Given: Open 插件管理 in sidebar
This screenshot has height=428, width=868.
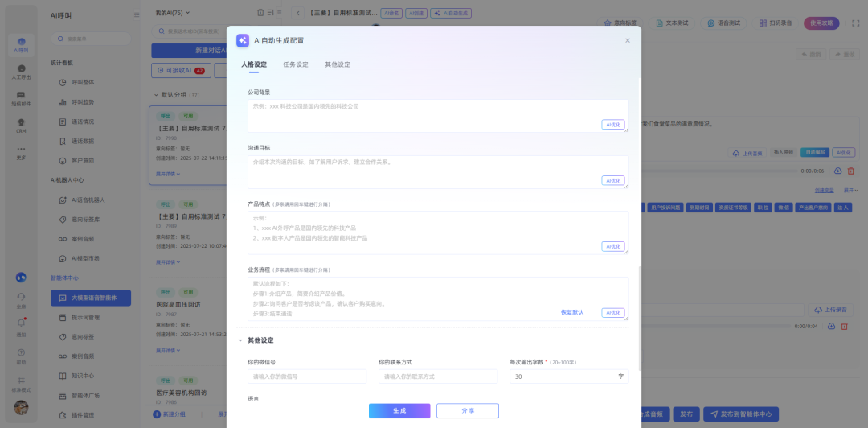Looking at the screenshot, I should 83,414.
